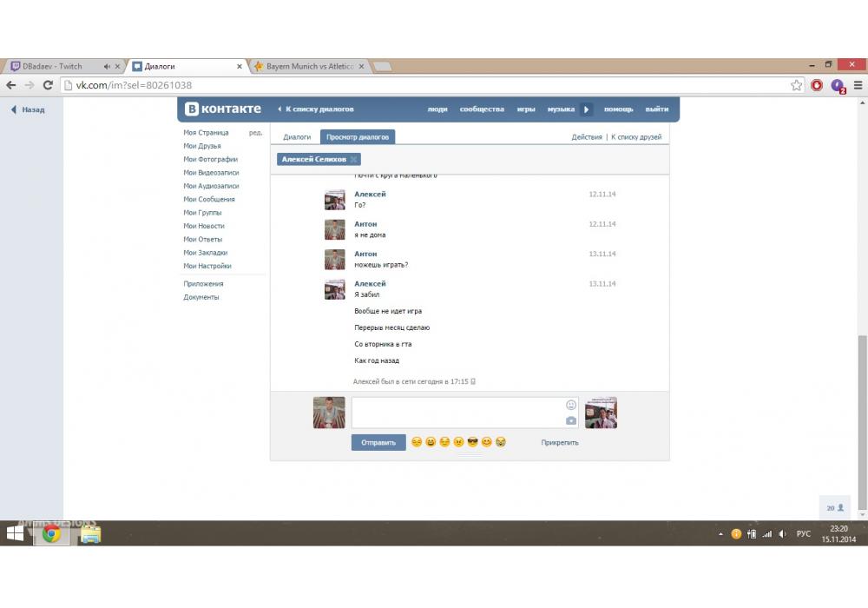Image resolution: width=868 pixels, height=608 pixels.
Task: Open Мои Фотографии in sidebar
Action: pyautogui.click(x=210, y=160)
